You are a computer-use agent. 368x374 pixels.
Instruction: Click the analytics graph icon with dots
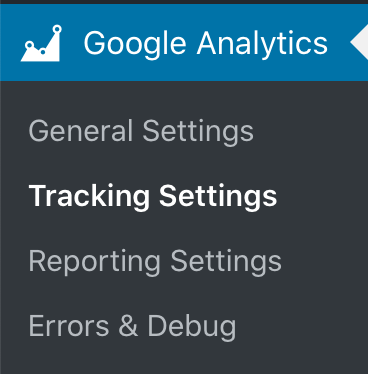tap(41, 43)
